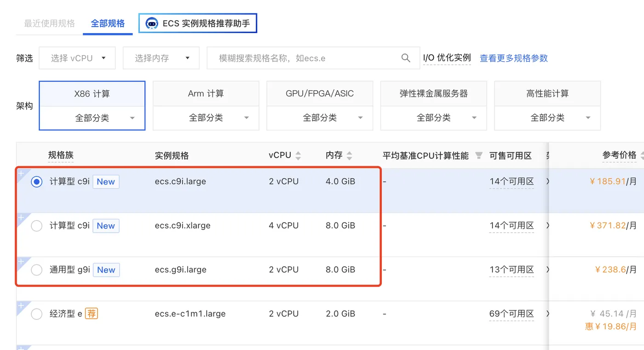Select the ecs.g9i.large radio button
This screenshot has height=350, width=644.
[x=36, y=270]
